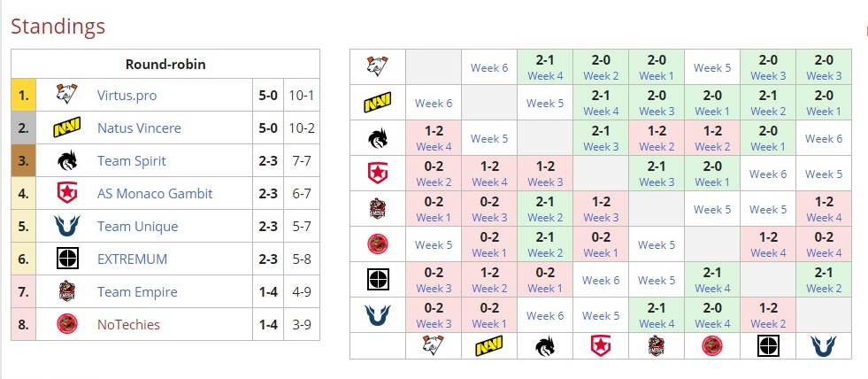Click Virtus.pro logo in Round-robin standings list
This screenshot has height=379, width=868.
(x=66, y=95)
